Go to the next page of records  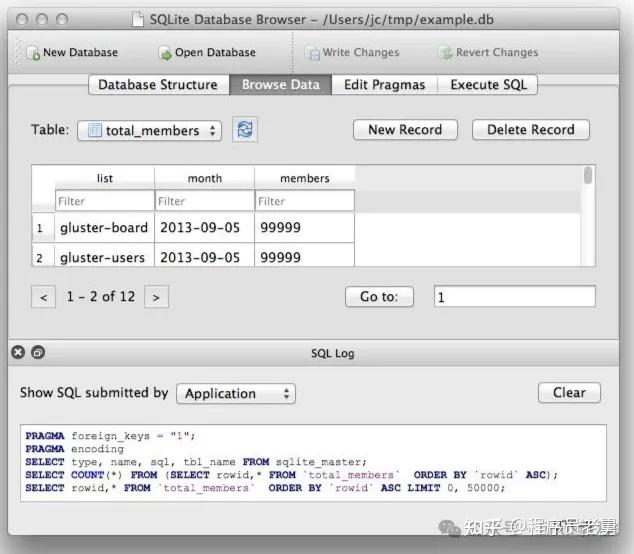156,297
